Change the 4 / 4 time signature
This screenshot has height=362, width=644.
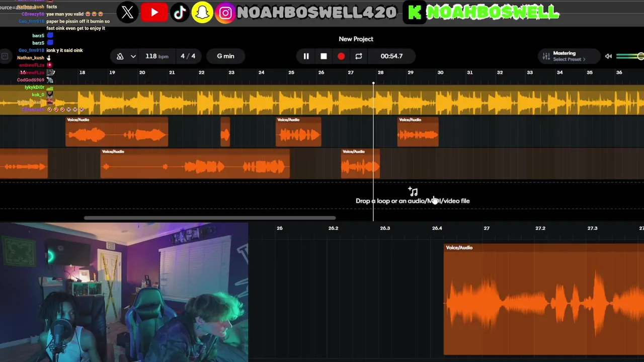(x=188, y=56)
